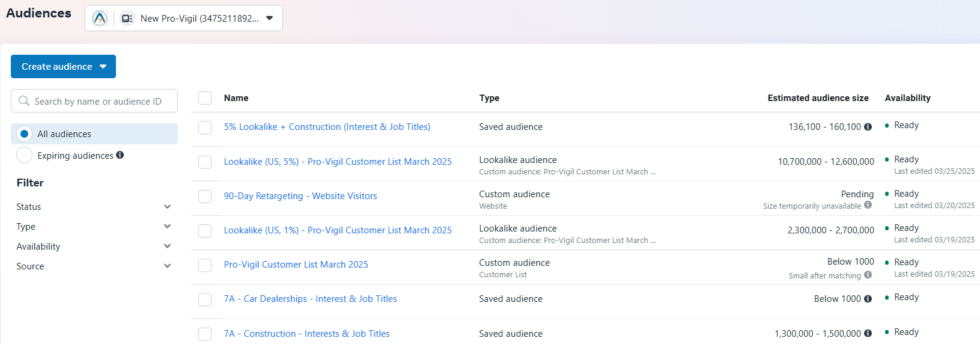
Task: Click the Filter section heading
Action: (x=30, y=183)
